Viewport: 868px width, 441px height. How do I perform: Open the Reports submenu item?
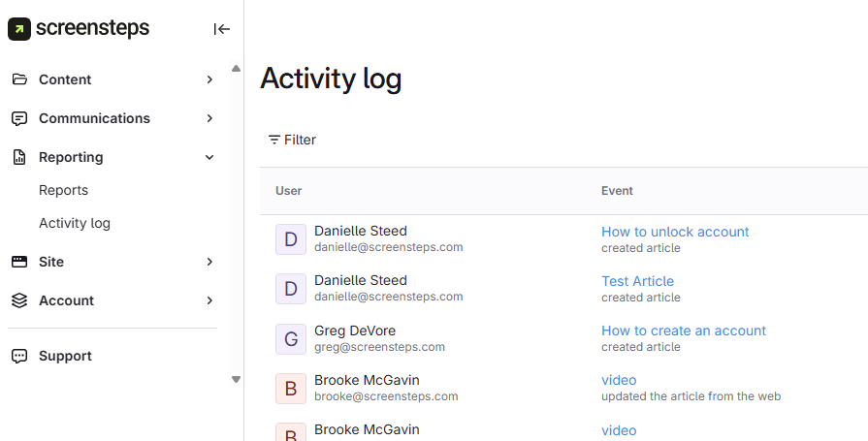coord(63,190)
